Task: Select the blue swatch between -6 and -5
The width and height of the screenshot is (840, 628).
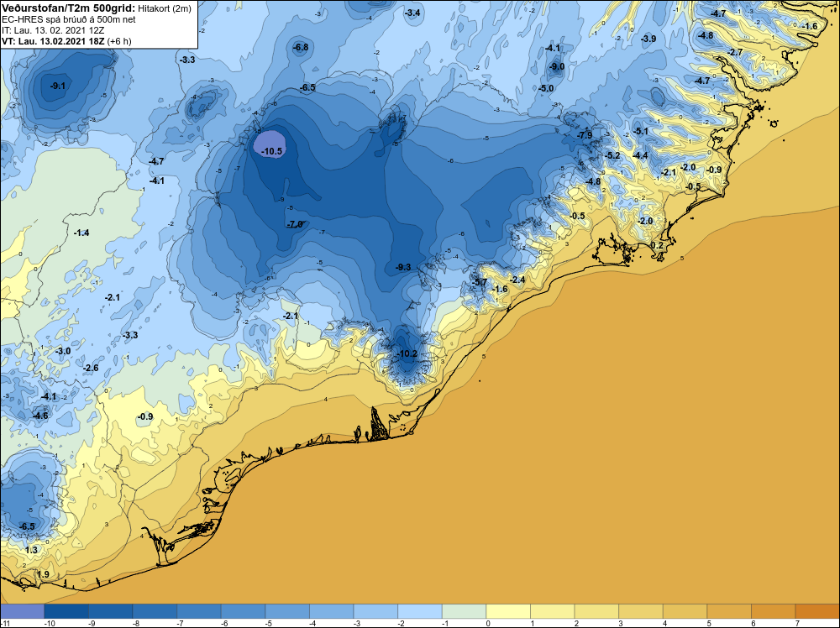Action: click(x=244, y=611)
